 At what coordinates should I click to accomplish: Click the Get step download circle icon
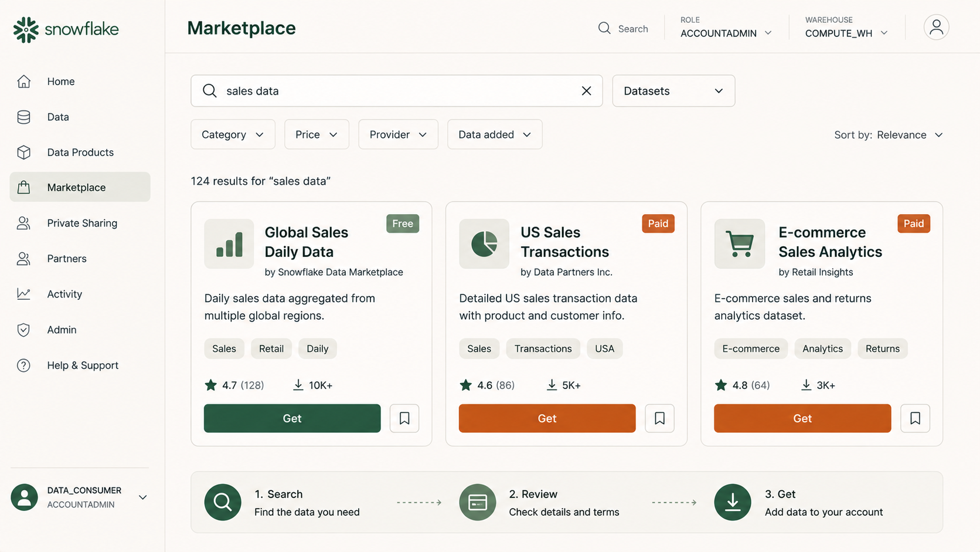point(733,502)
